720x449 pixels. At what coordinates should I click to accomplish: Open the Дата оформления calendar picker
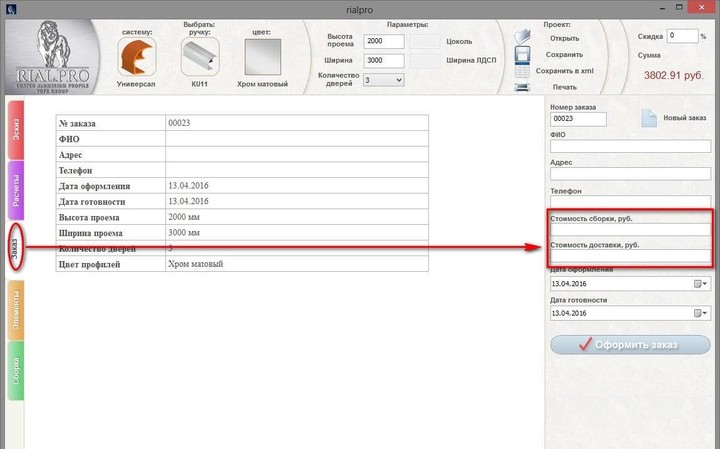[x=701, y=284]
